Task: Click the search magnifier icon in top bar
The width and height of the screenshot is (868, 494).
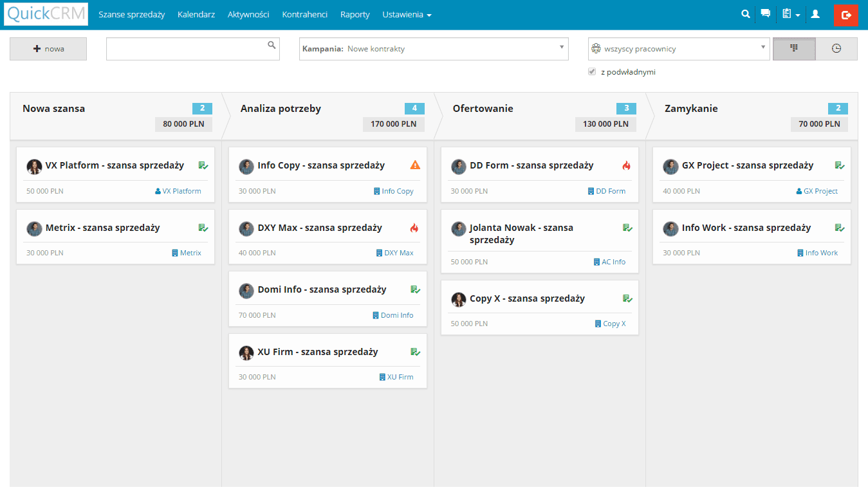Action: (746, 14)
